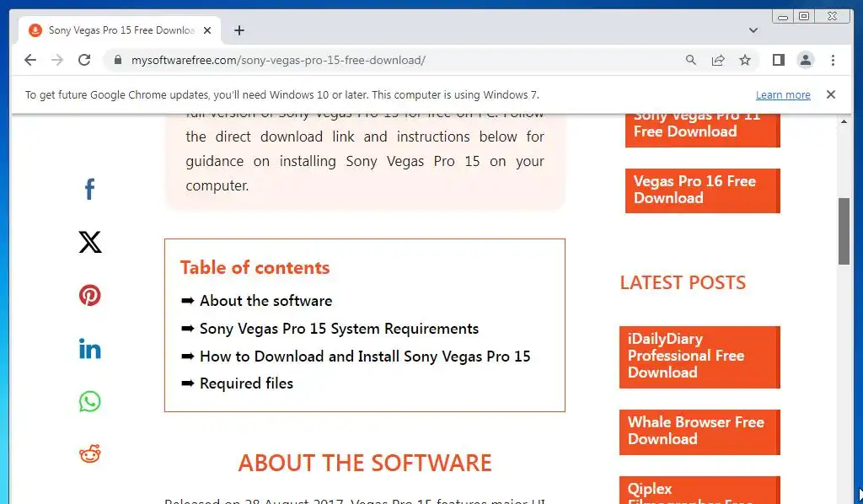Open share this page icon
Viewport: 863px width, 504px height.
click(x=718, y=60)
